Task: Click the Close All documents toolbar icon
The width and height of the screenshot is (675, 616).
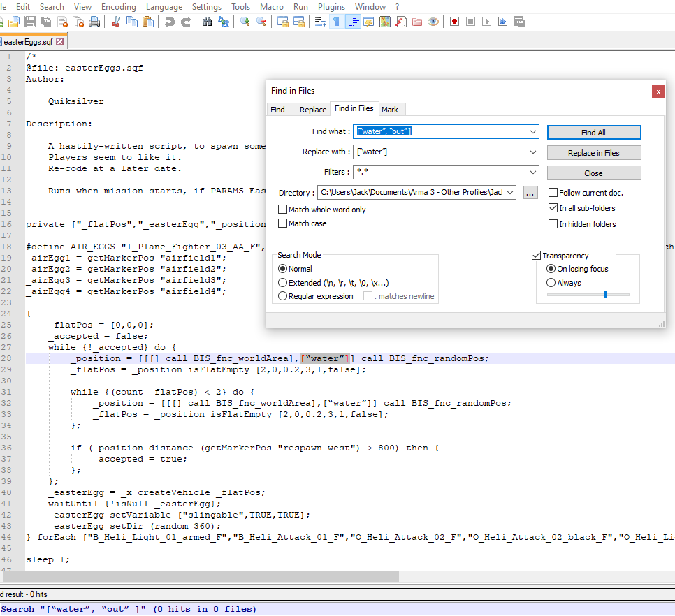Action: click(x=78, y=22)
